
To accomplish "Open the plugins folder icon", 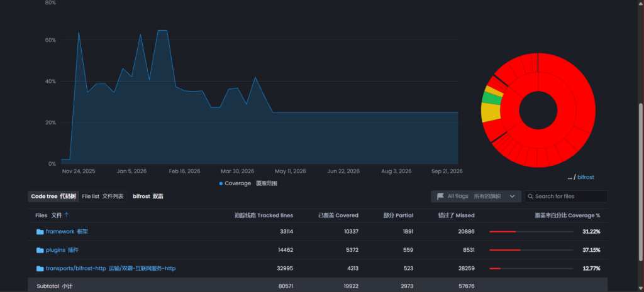I will click(40, 250).
